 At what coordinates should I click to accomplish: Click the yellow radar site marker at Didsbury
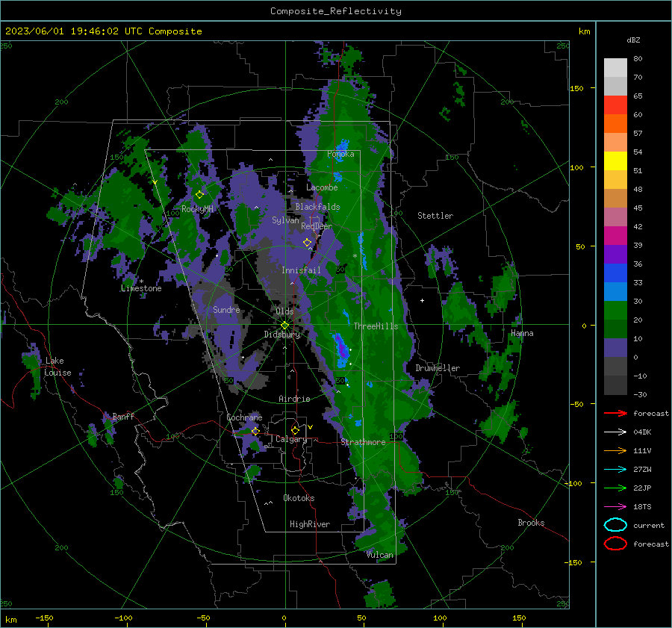tap(285, 326)
